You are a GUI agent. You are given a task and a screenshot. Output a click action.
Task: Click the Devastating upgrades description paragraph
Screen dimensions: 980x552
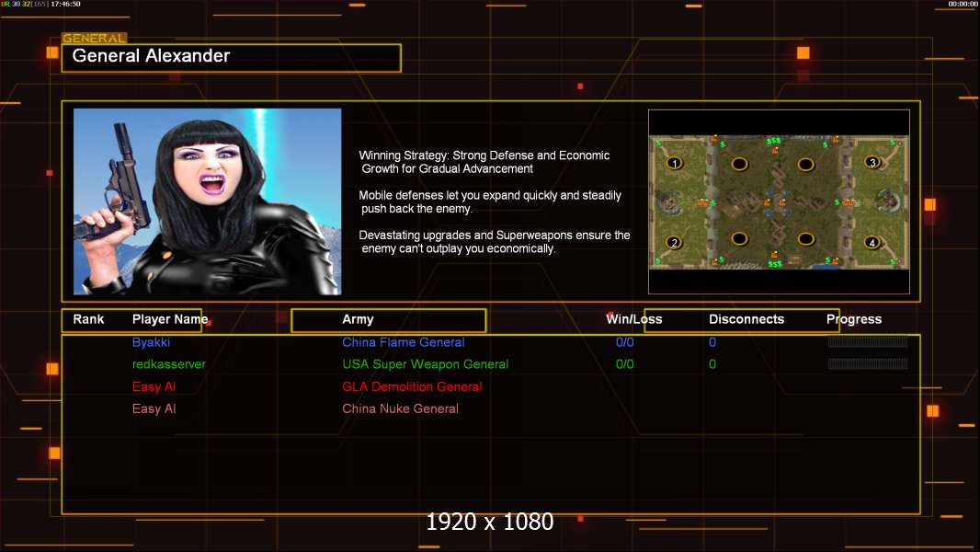click(x=495, y=242)
